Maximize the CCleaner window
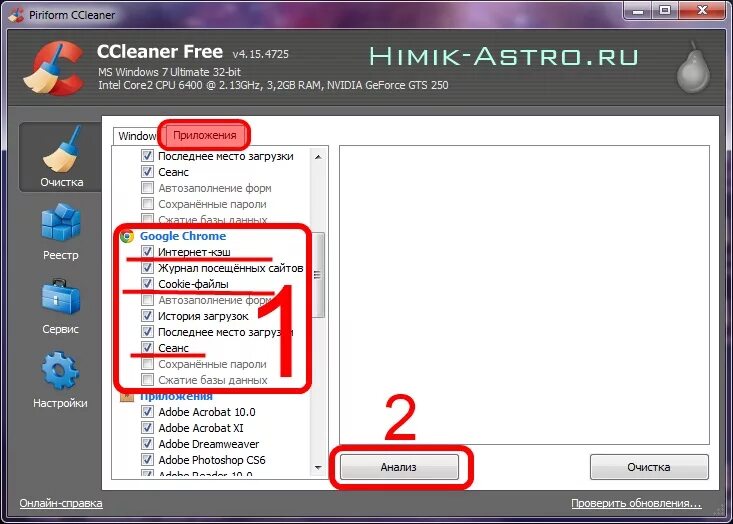 (665, 11)
